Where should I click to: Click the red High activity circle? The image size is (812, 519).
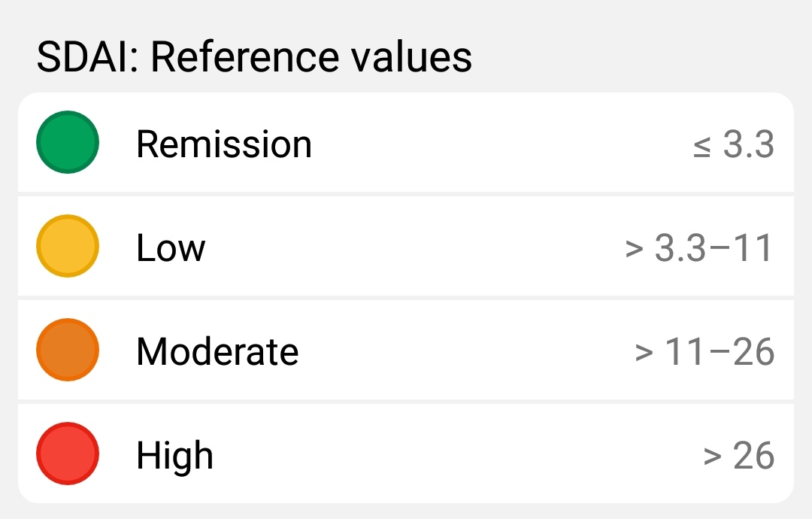(x=68, y=454)
